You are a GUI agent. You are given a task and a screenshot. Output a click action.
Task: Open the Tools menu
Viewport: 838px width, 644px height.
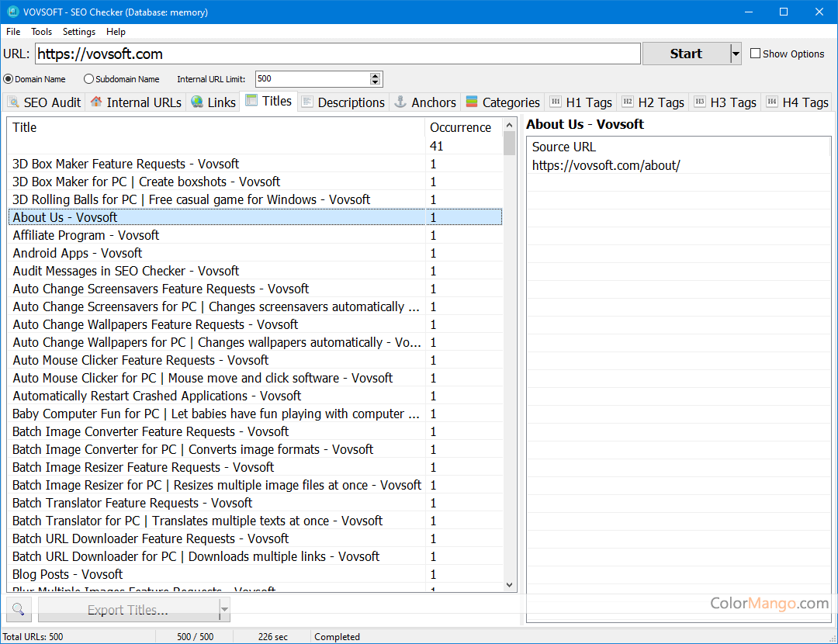[x=41, y=32]
